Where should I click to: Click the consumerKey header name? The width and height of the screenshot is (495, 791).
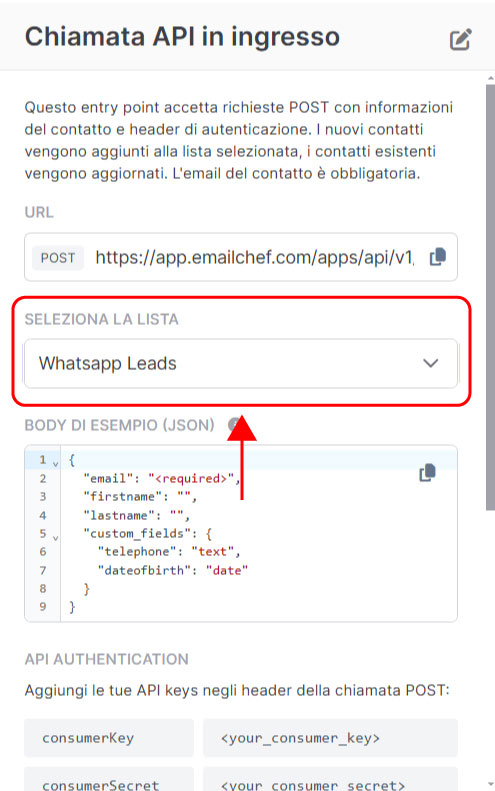point(109,738)
